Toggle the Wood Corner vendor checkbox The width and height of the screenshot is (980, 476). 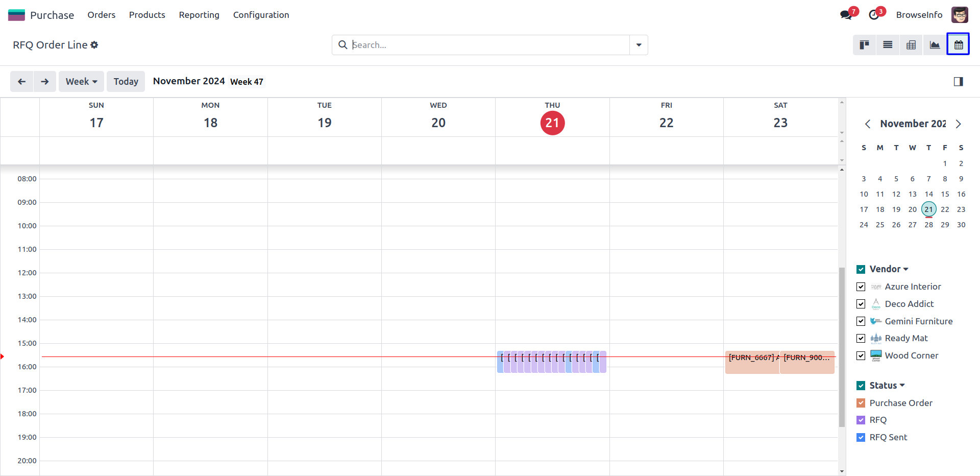[861, 356]
